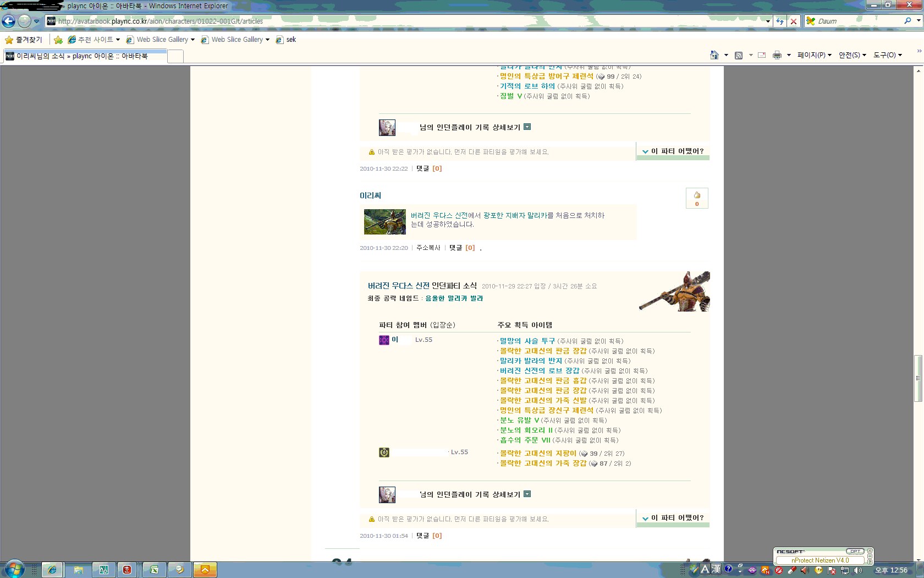Open the Add to Favorites Bar icon

[x=58, y=40]
